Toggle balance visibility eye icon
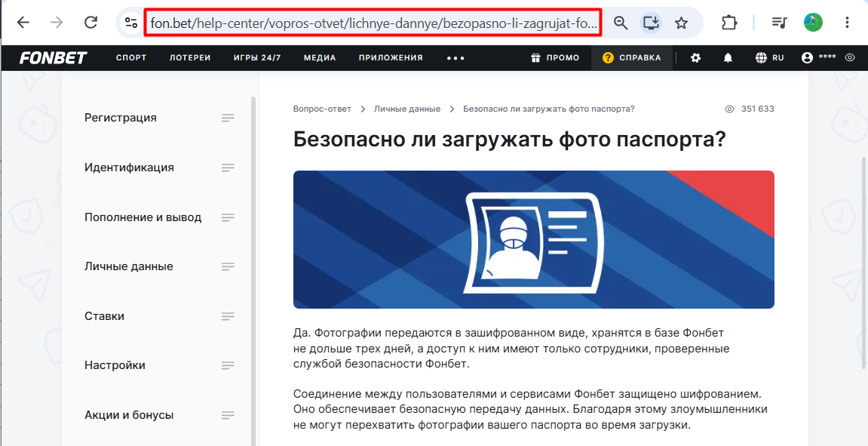This screenshot has height=446, width=868. (851, 57)
